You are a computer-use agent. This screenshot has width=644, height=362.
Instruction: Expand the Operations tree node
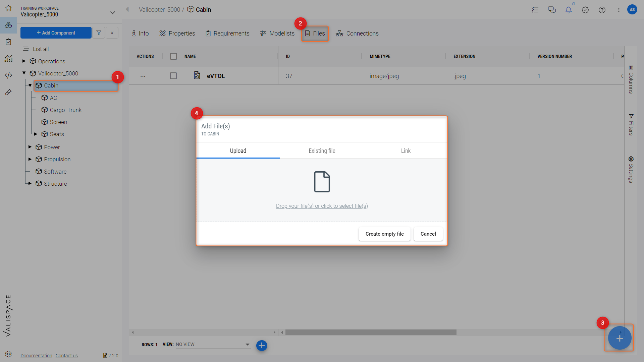point(24,61)
